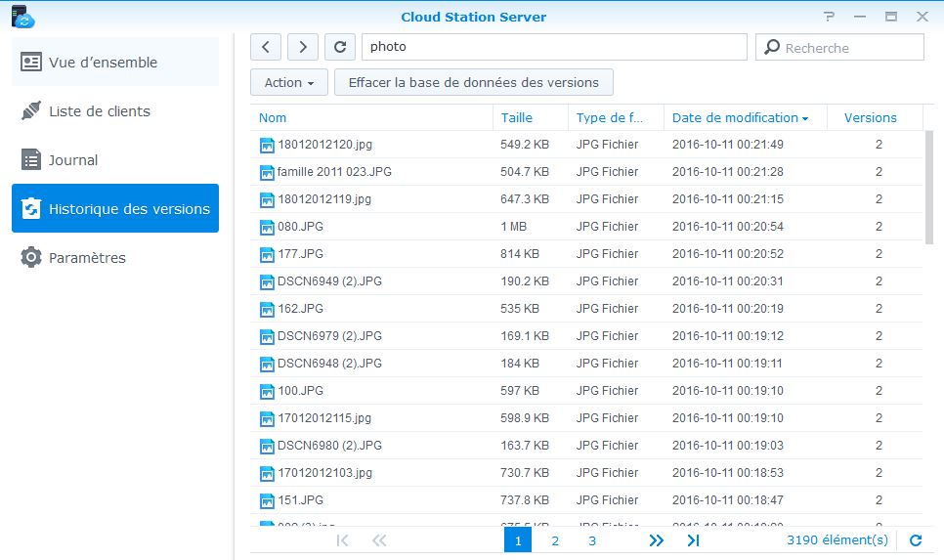This screenshot has width=944, height=560.
Task: Go to the next page arrow
Action: 656,540
